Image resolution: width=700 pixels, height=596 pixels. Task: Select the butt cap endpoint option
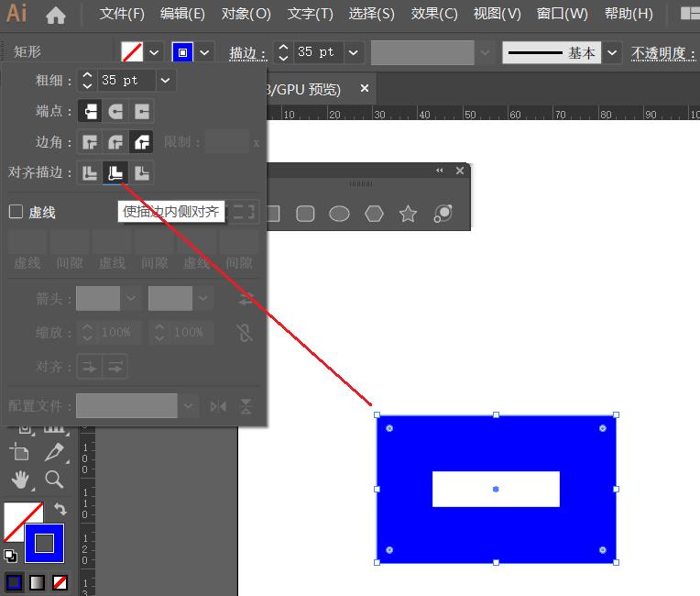(90, 111)
